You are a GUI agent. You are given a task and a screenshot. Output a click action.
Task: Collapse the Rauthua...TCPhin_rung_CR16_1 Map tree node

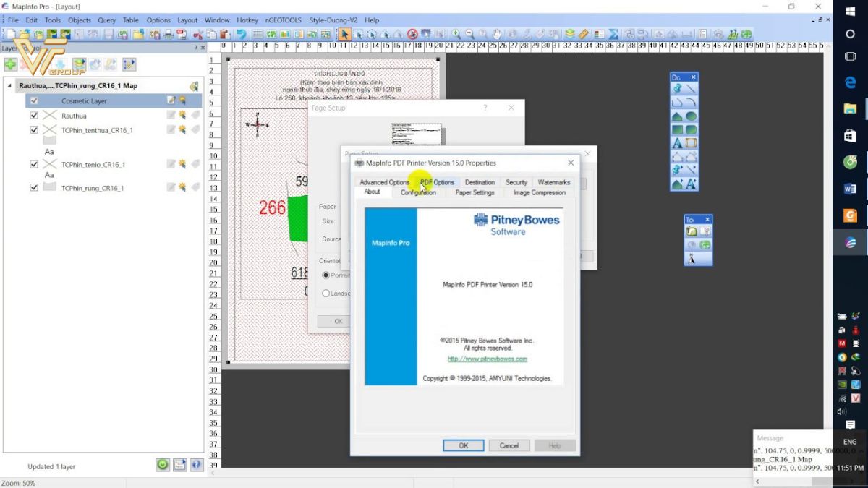pyautogui.click(x=9, y=85)
